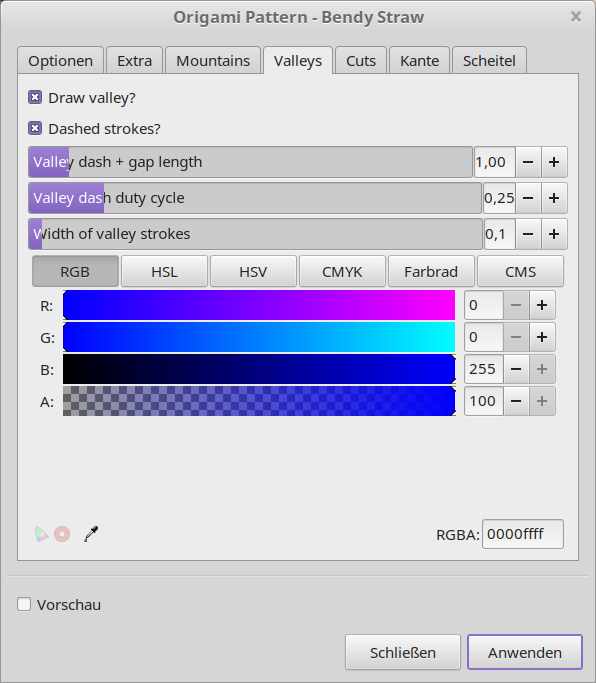Increase the dash + gap length value

tap(554, 162)
